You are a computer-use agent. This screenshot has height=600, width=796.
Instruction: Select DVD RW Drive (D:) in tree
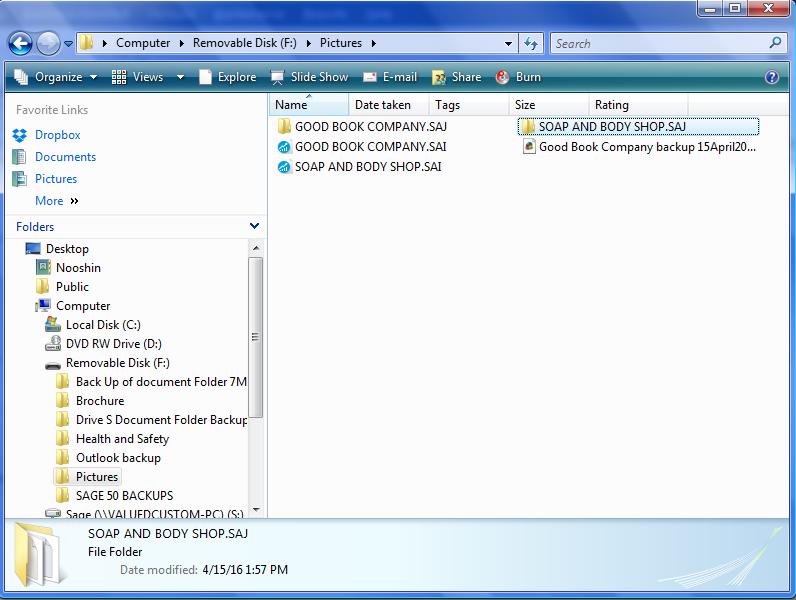pyautogui.click(x=113, y=344)
